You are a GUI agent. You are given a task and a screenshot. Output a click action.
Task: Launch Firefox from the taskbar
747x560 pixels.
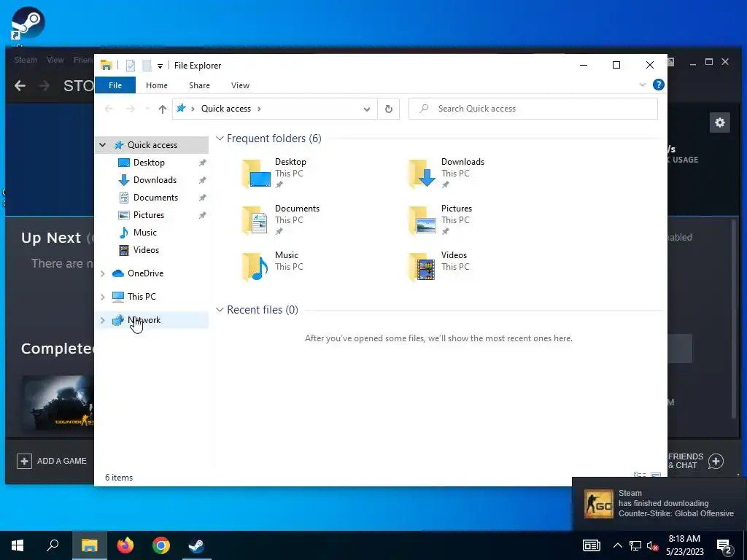[125, 545]
